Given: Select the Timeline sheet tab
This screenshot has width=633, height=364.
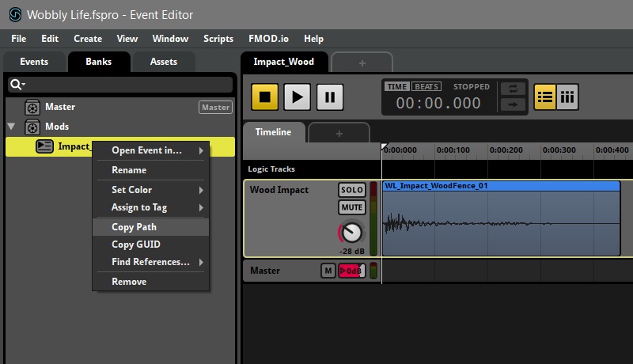Looking at the screenshot, I should point(273,132).
